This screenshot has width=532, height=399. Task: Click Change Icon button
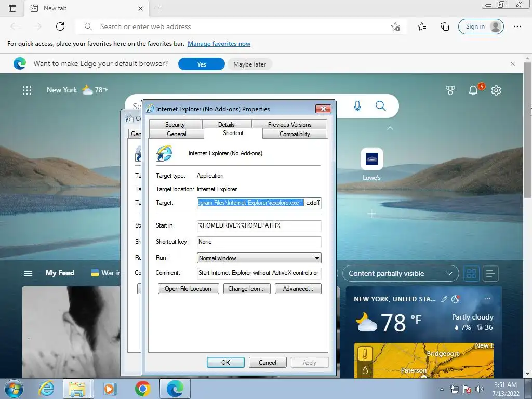(x=247, y=289)
